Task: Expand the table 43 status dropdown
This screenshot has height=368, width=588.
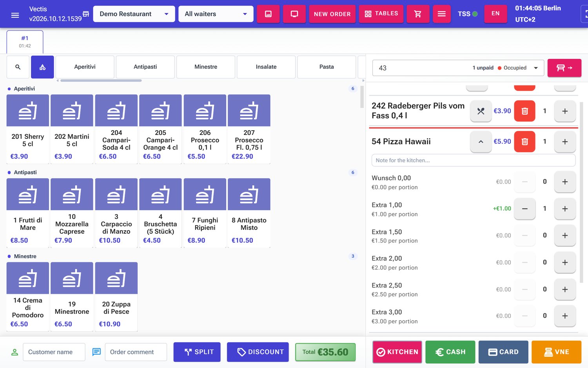Action: (x=536, y=68)
